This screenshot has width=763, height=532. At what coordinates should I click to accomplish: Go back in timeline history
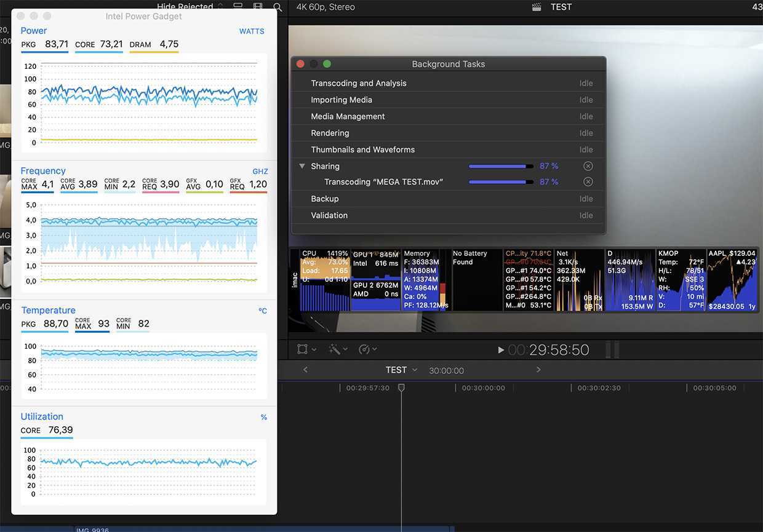pyautogui.click(x=305, y=370)
